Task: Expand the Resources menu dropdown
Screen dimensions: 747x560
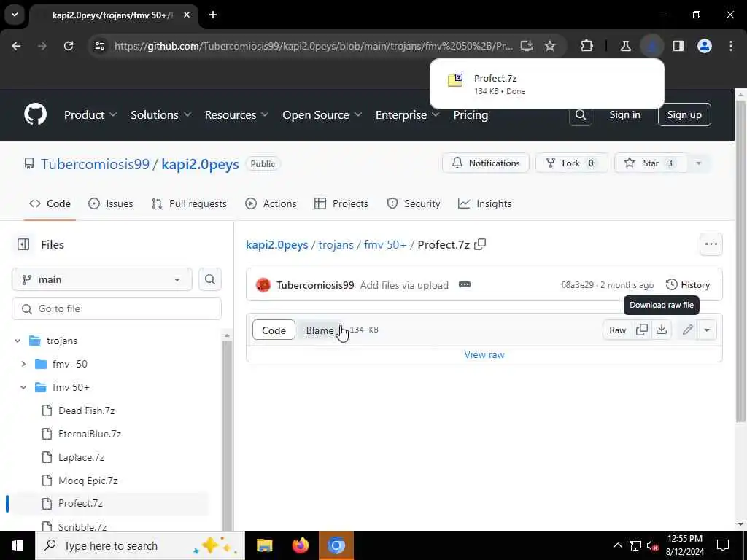Action: (237, 114)
